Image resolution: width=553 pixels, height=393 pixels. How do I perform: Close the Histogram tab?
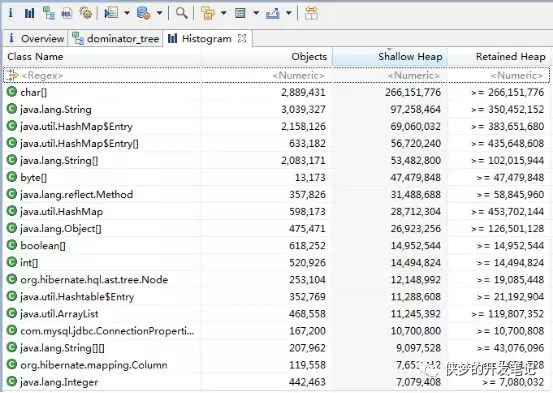point(242,38)
